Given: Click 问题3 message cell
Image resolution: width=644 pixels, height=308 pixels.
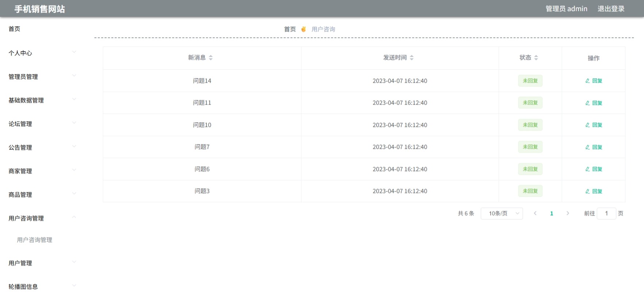Looking at the screenshot, I should point(202,191).
